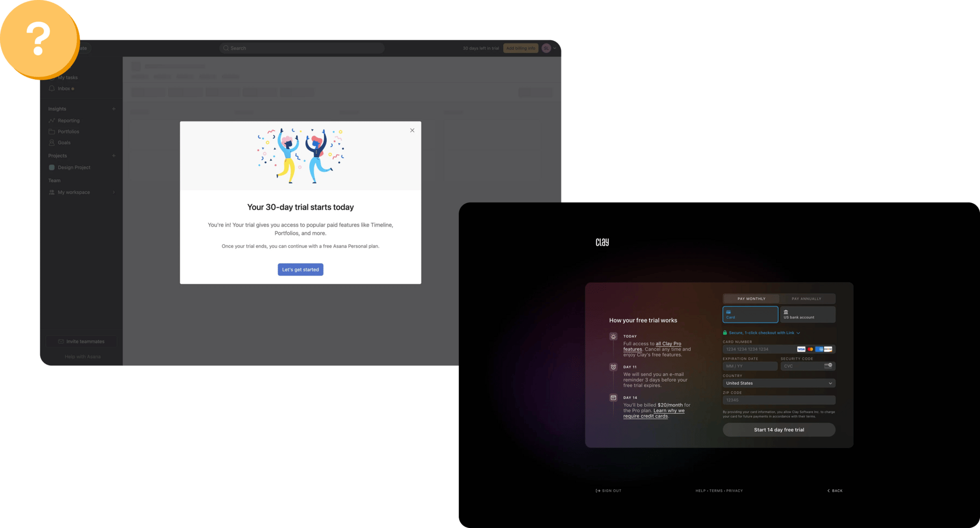Click the Goals person icon
Image resolution: width=980 pixels, height=528 pixels.
click(52, 143)
